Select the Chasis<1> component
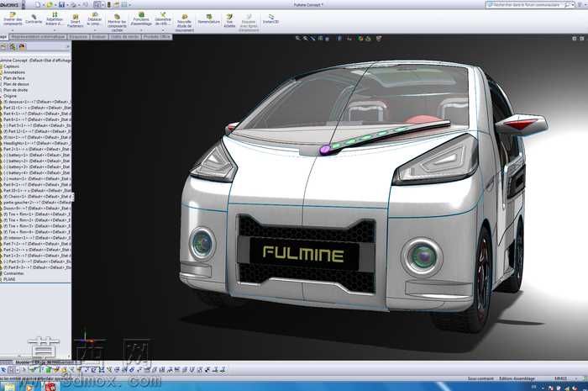Viewport: 588px width, 391px height. [x=37, y=196]
